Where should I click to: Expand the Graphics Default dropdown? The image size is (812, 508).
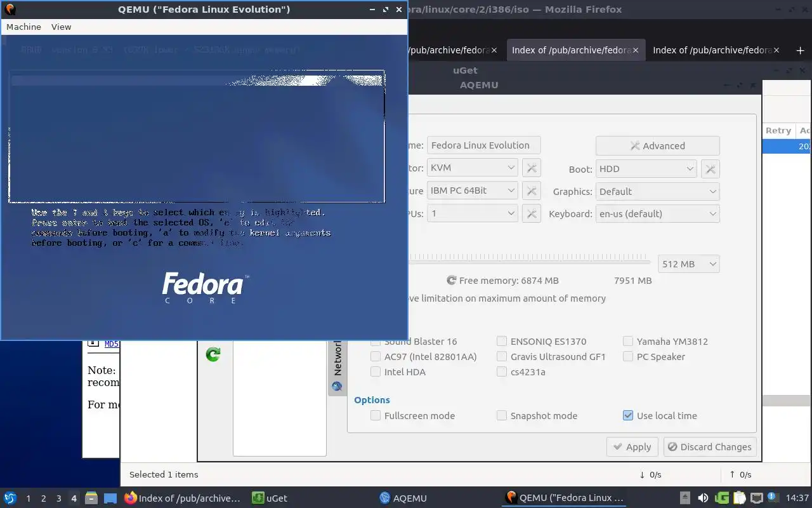coord(658,191)
